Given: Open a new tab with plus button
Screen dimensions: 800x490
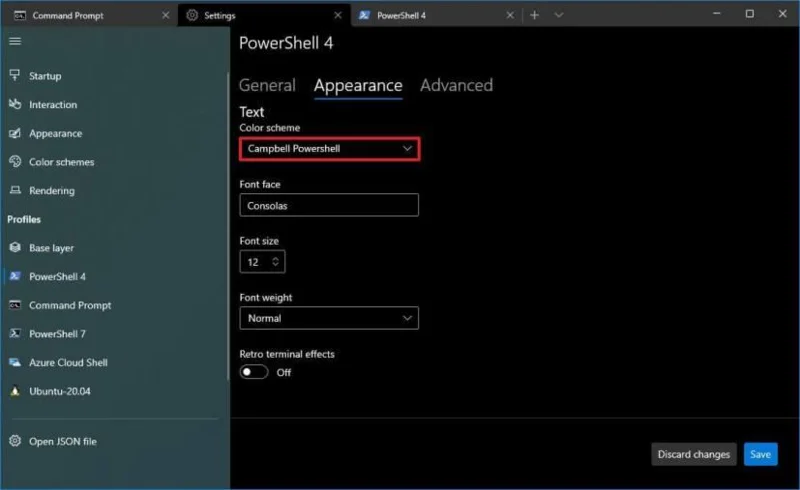Looking at the screenshot, I should [x=534, y=15].
